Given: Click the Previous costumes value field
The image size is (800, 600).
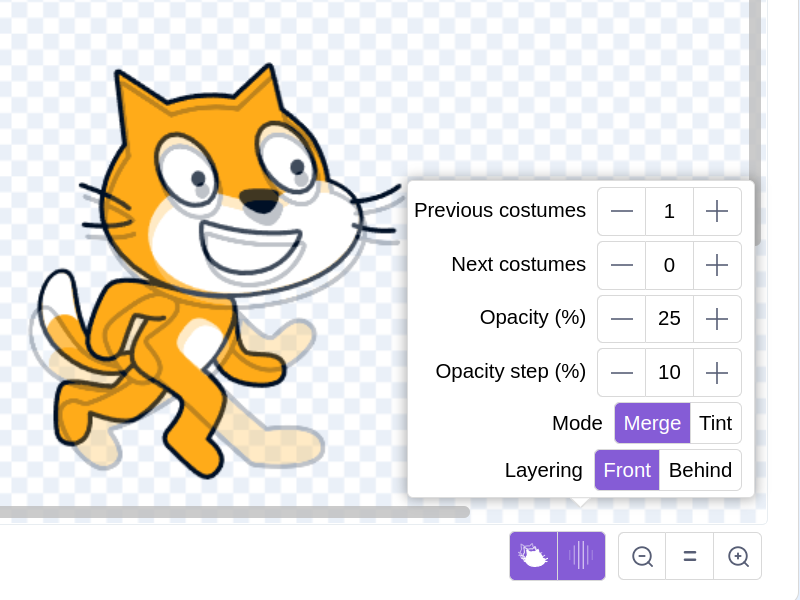Looking at the screenshot, I should click(x=669, y=211).
